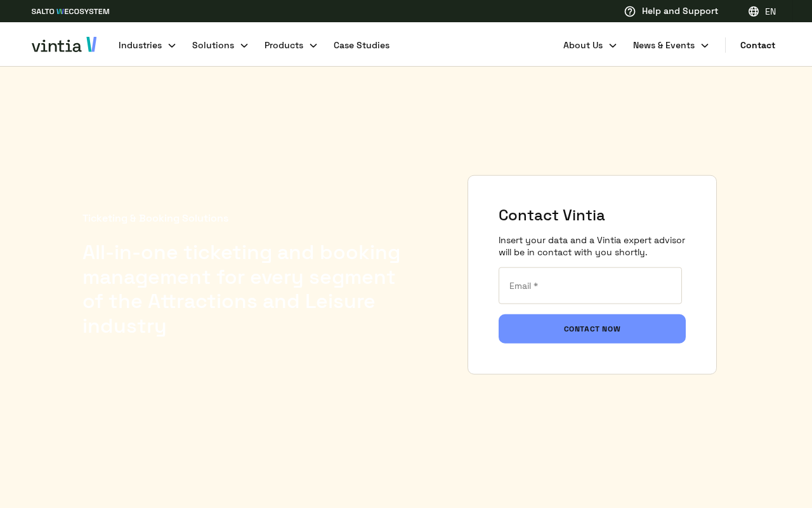Expand the Solutions chevron arrow

pos(244,46)
